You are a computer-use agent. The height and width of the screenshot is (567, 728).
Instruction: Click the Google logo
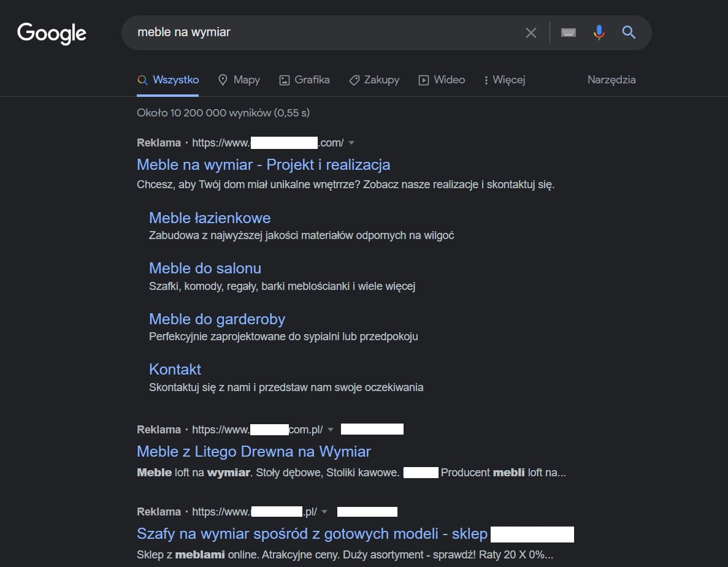click(x=52, y=33)
